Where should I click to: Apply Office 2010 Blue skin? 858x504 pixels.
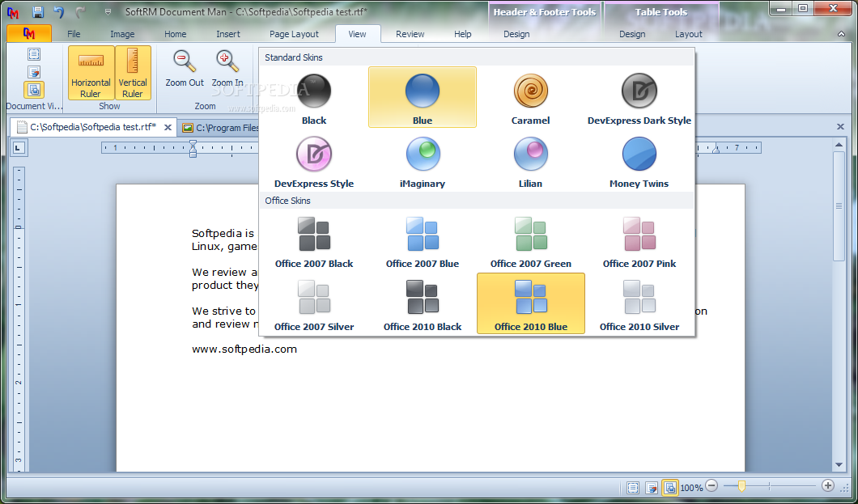pos(530,304)
